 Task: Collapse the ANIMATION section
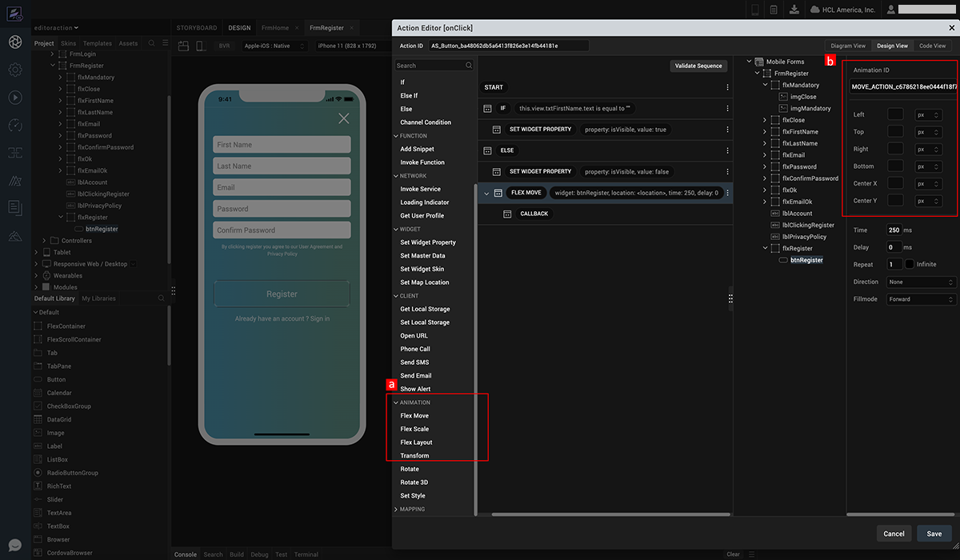click(x=396, y=402)
